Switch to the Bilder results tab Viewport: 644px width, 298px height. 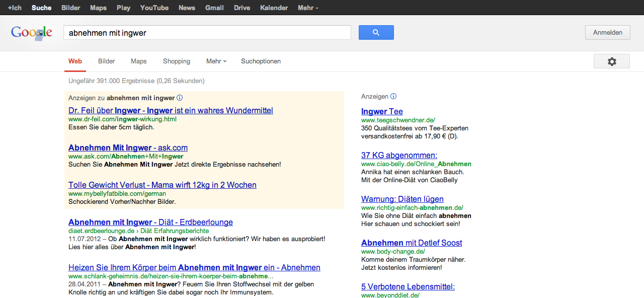coord(107,61)
